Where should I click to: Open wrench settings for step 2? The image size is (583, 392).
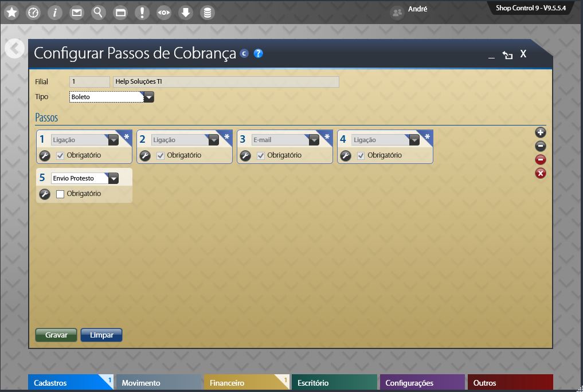coord(145,156)
